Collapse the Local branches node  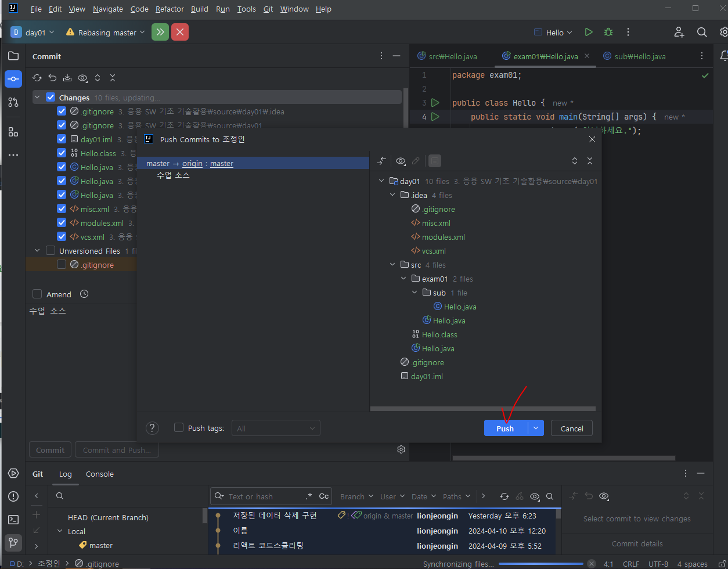coord(60,531)
